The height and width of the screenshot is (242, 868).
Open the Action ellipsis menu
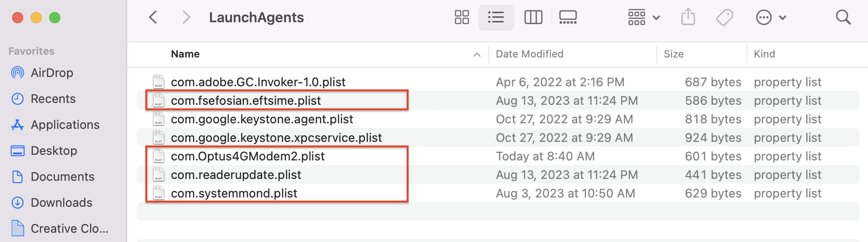click(771, 18)
